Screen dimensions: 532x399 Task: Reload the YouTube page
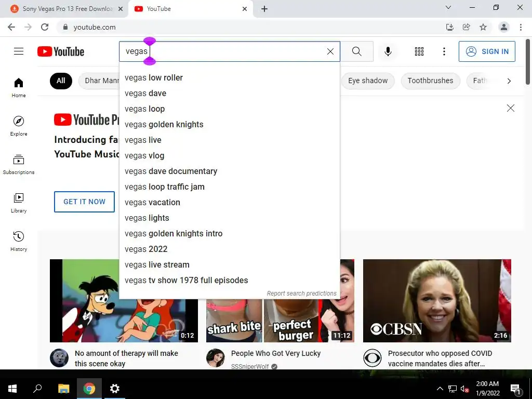(x=45, y=27)
